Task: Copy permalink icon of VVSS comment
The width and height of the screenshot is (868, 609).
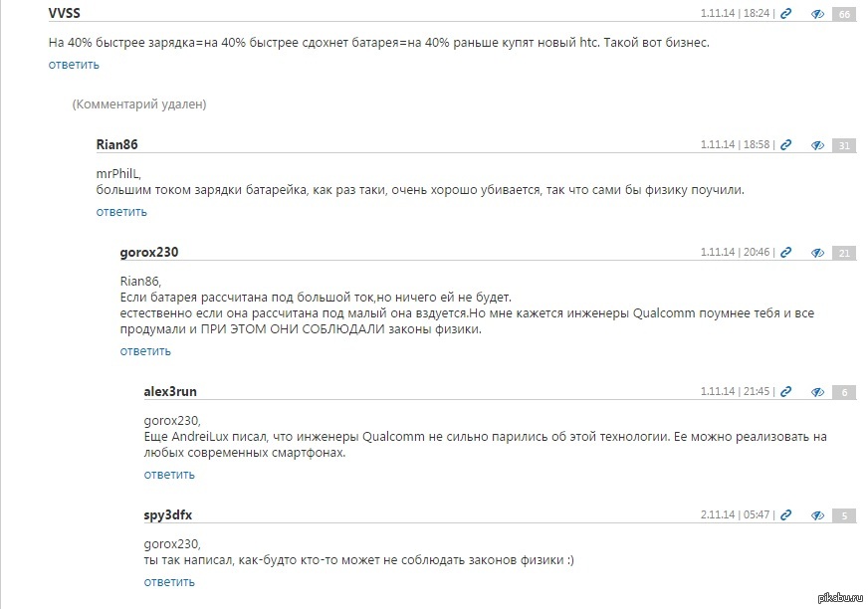Action: pos(786,14)
